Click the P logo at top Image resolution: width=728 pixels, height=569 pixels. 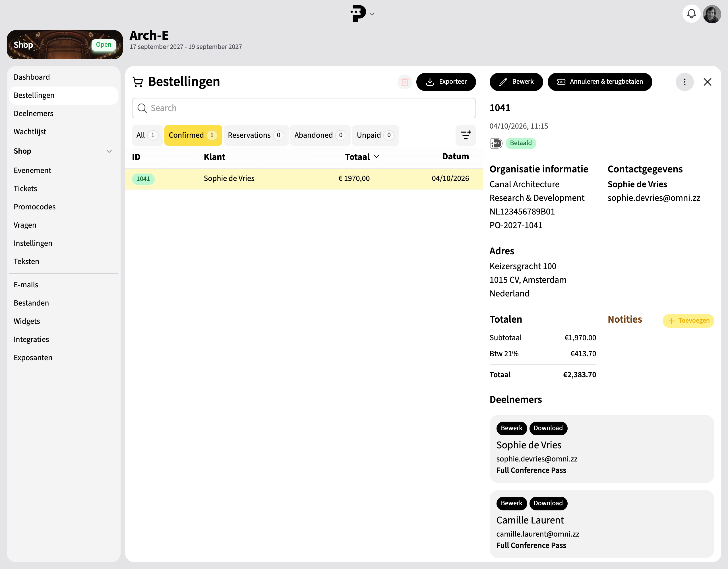[358, 14]
